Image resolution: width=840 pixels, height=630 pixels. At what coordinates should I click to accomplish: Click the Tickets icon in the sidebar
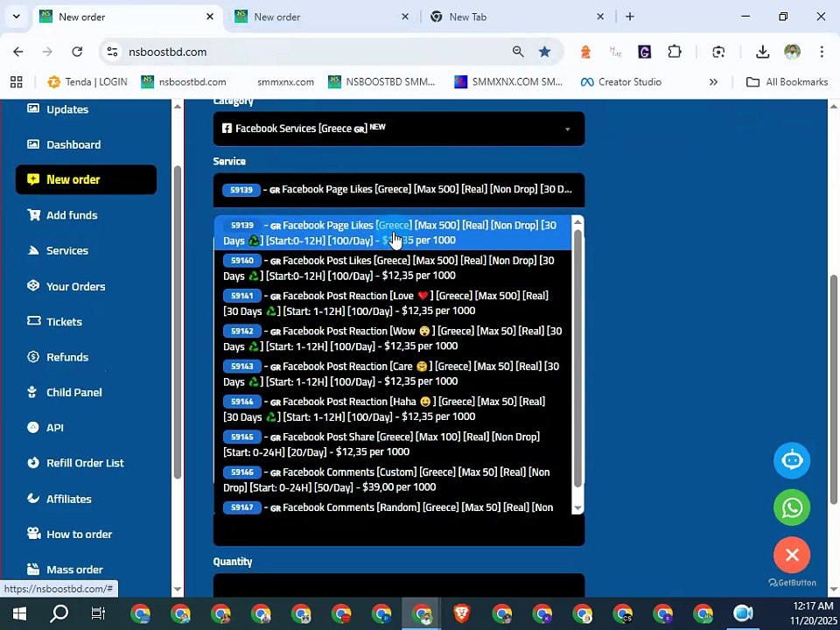pos(34,321)
